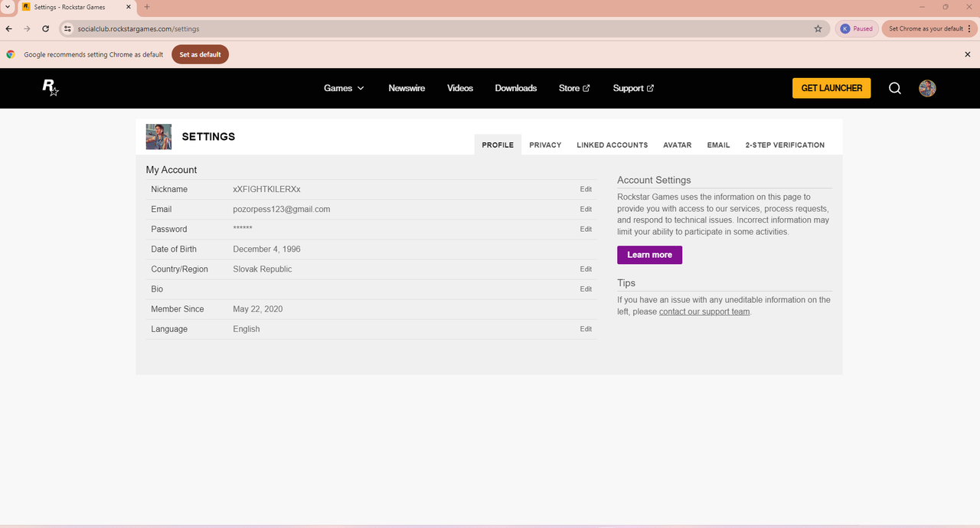The image size is (980, 528).
Task: Open the Store external link
Action: click(574, 88)
